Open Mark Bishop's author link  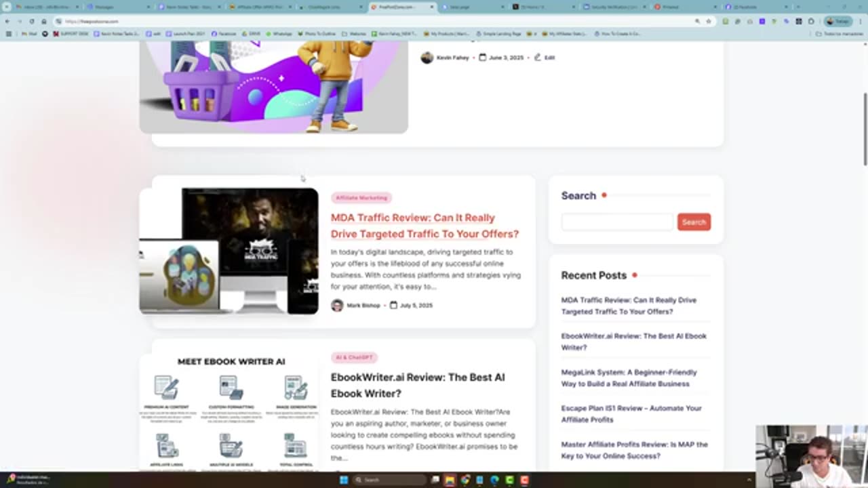point(363,305)
